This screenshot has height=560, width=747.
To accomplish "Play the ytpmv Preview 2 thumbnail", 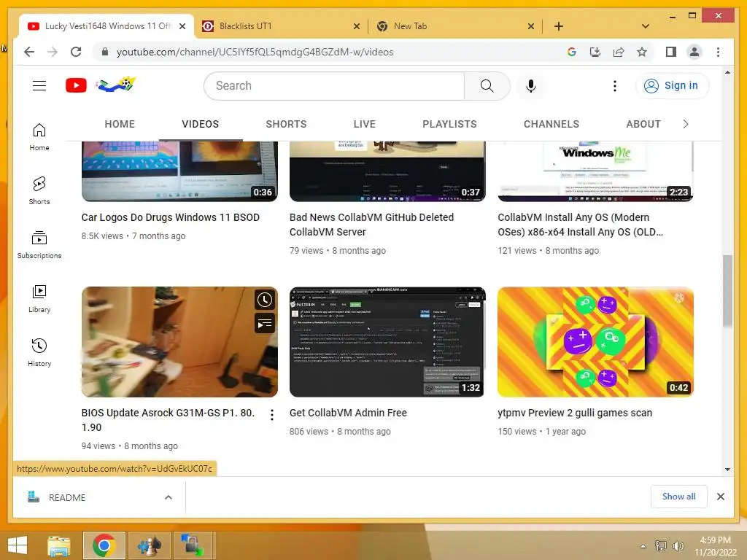I will click(595, 342).
